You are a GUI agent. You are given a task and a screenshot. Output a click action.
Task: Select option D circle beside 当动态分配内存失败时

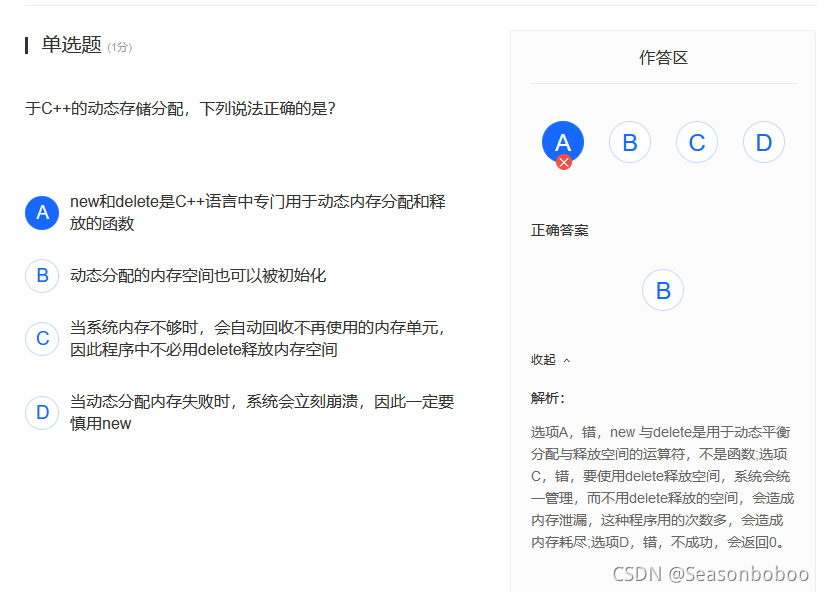click(42, 412)
